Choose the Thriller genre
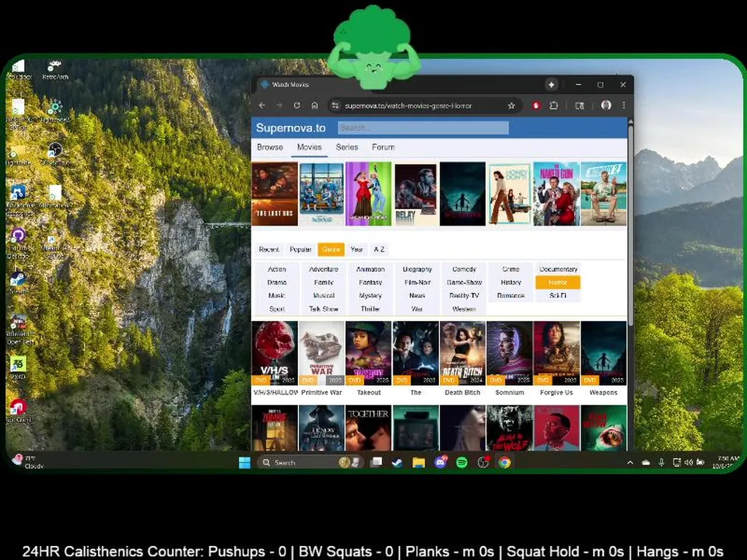The image size is (747, 560). coord(370,309)
